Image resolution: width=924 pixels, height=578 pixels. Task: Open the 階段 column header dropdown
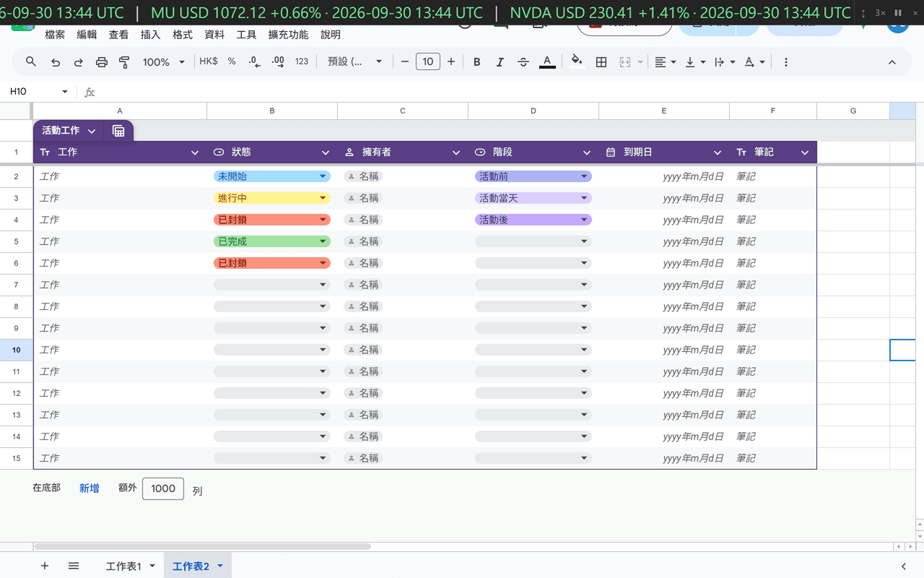[x=587, y=152]
